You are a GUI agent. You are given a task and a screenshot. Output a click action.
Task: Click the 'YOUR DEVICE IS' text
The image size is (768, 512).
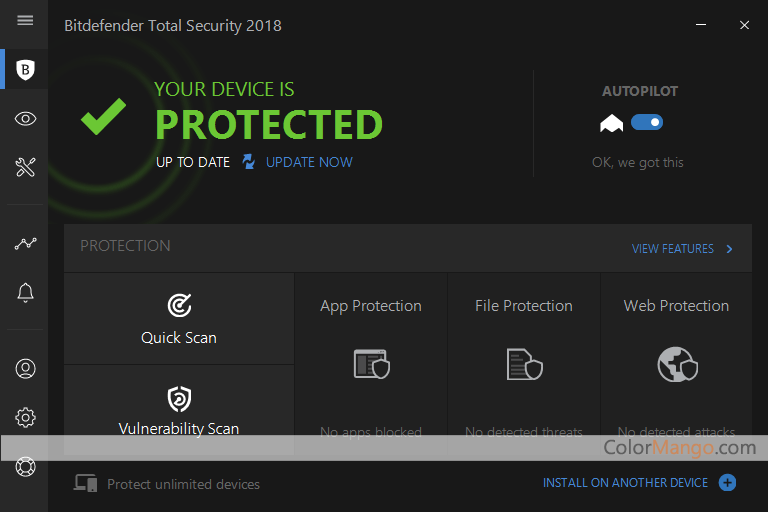click(x=224, y=89)
